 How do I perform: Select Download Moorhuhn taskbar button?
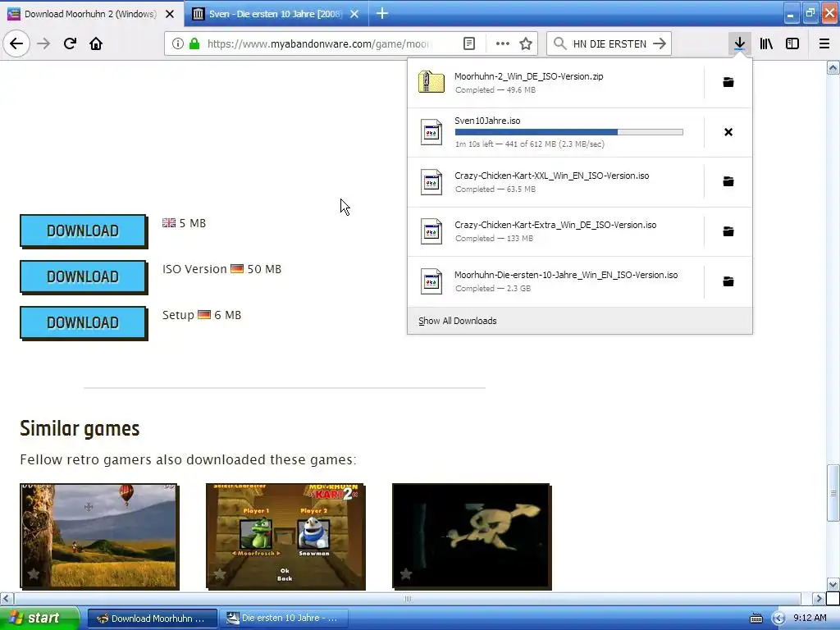coord(153,619)
